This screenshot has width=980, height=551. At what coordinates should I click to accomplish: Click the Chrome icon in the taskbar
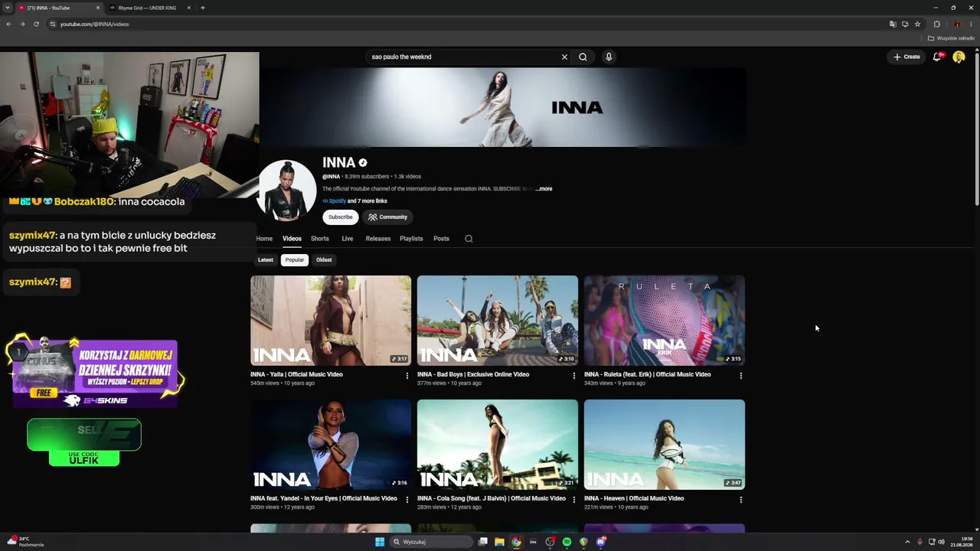click(516, 542)
